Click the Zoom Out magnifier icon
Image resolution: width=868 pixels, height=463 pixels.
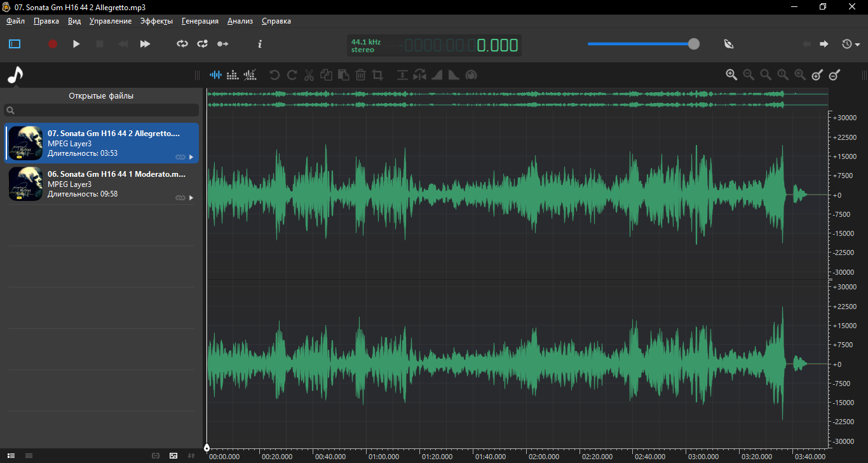point(749,75)
